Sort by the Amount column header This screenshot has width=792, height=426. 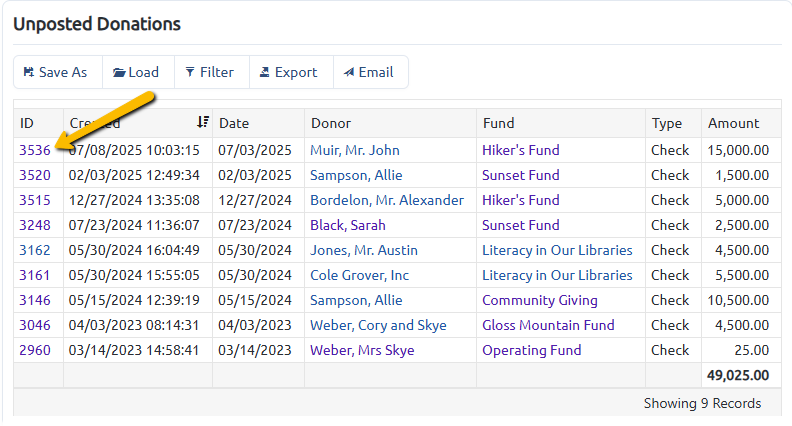733,123
